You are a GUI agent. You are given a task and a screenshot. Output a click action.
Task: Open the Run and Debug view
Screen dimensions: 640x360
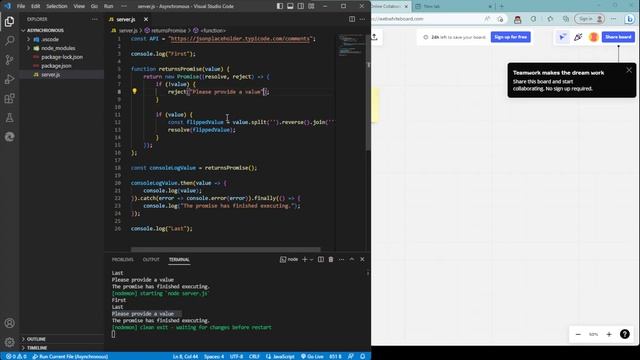pyautogui.click(x=9, y=79)
